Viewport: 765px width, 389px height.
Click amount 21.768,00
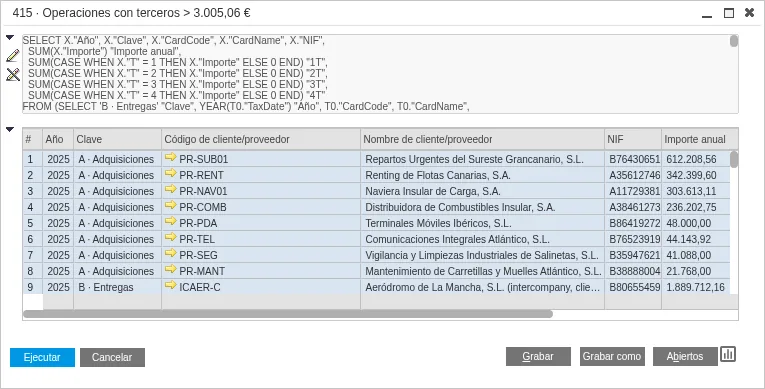[689, 271]
